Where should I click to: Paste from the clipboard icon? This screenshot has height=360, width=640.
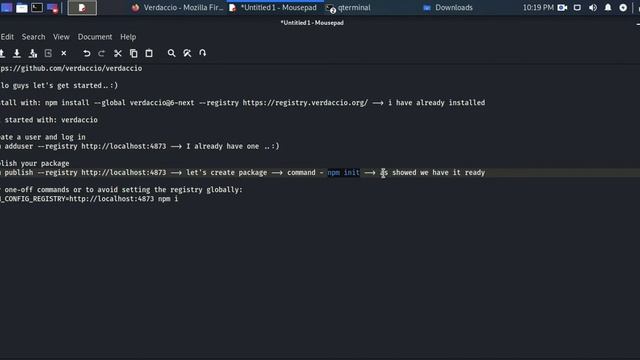coord(149,53)
